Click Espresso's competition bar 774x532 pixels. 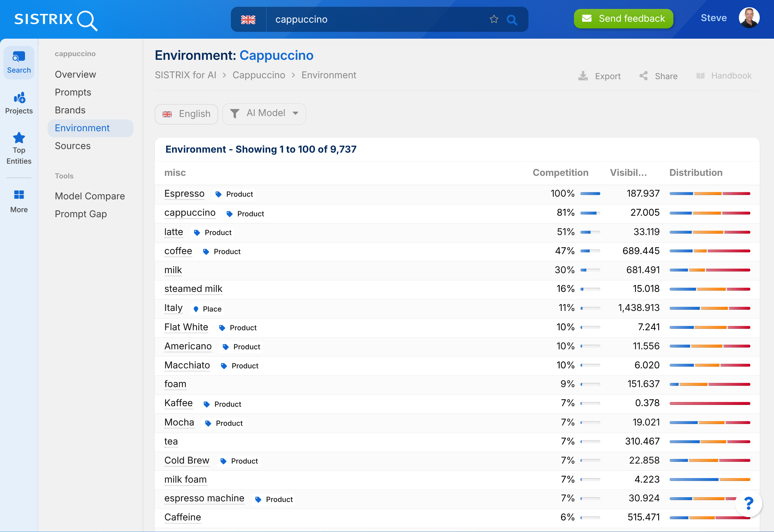[x=590, y=194]
